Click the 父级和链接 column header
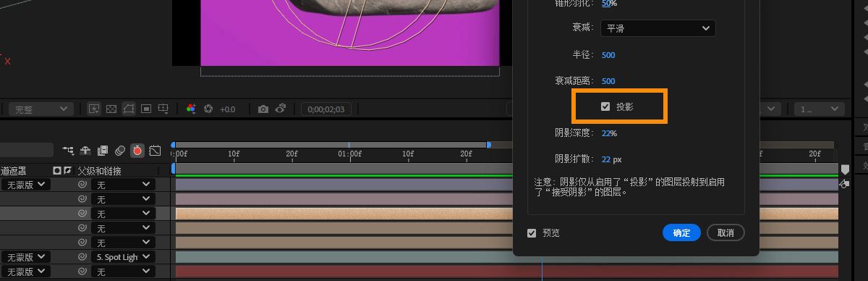Screen dimensions: 868x281 (x=99, y=171)
